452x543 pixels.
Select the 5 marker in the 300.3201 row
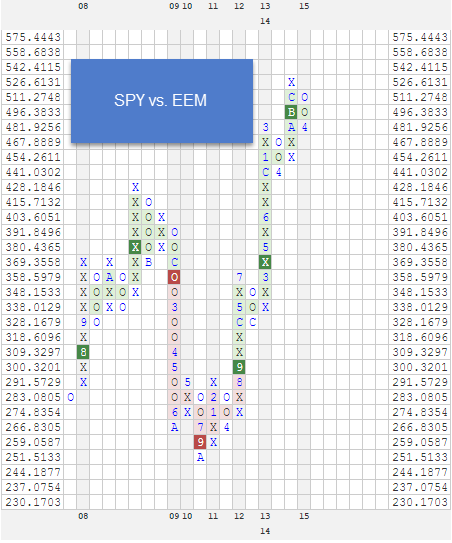[175, 367]
